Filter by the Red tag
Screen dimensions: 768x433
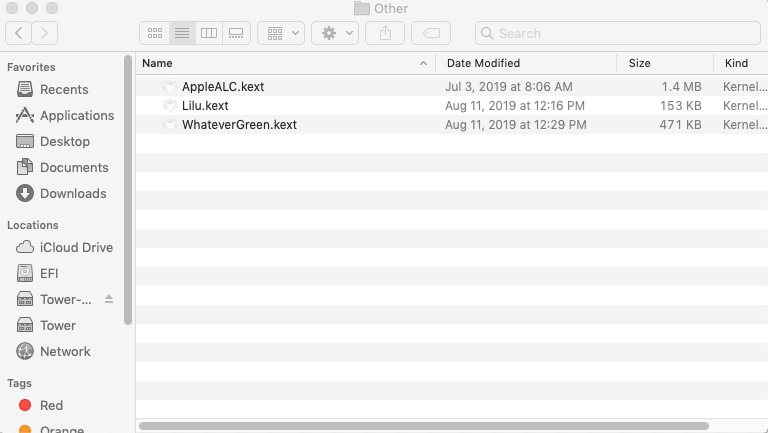(x=41, y=406)
